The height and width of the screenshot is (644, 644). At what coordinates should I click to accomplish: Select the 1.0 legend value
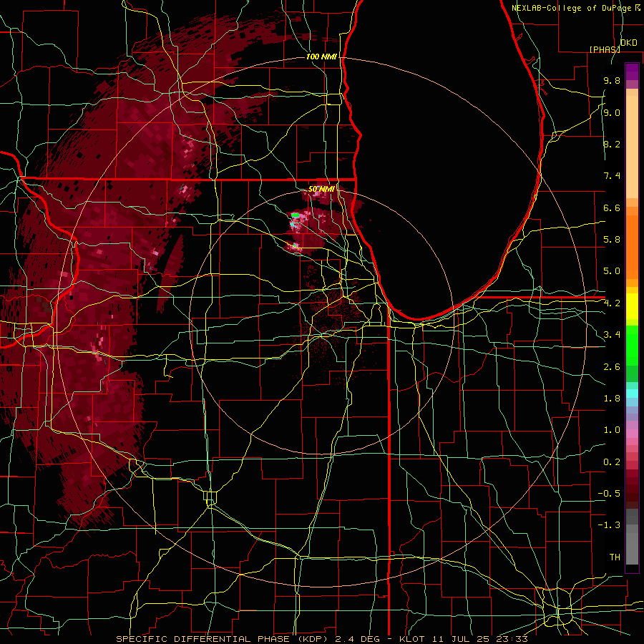[x=612, y=430]
